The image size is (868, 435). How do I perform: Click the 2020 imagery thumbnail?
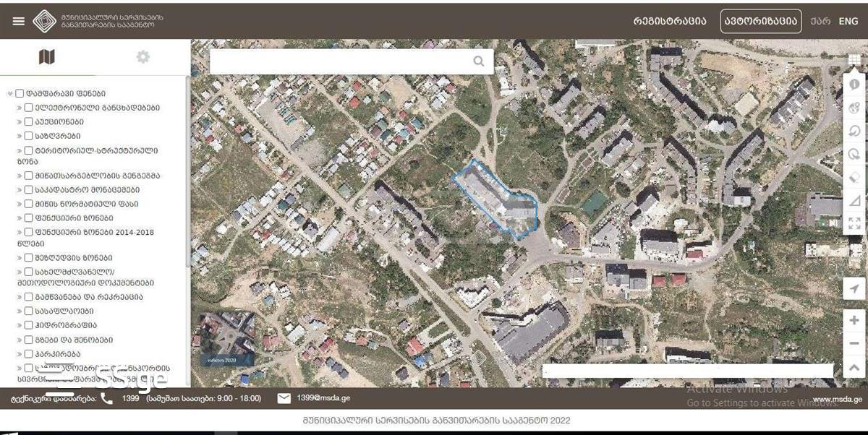(227, 338)
